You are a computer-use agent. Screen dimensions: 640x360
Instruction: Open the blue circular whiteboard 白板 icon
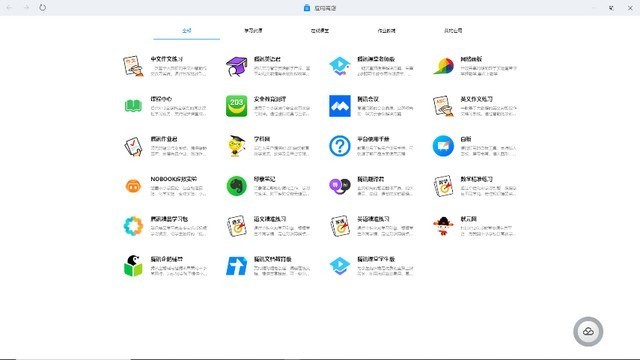pyautogui.click(x=443, y=146)
